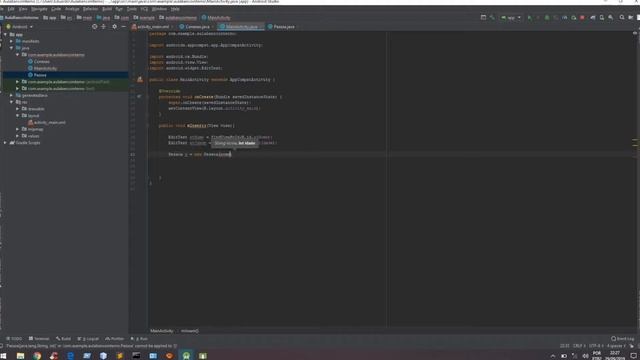Screen dimensions: 640x360
Task: Select the Pessoa class in the project tree
Action: point(37,75)
